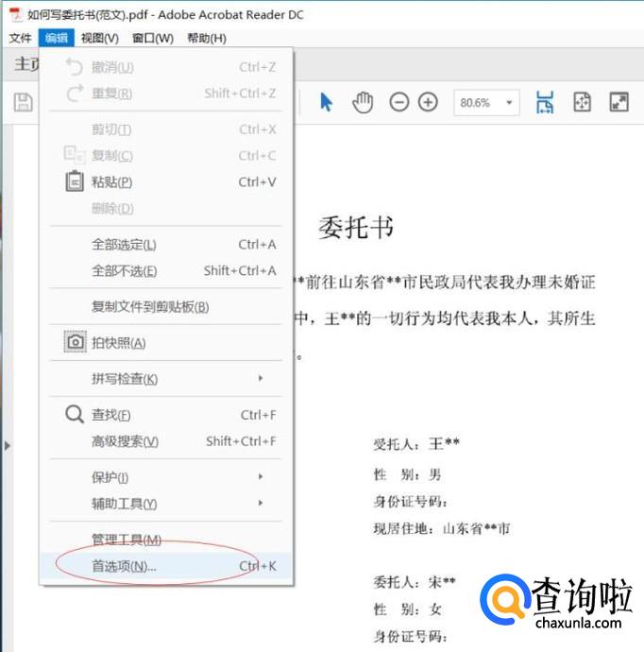The width and height of the screenshot is (644, 652).
Task: Click the snapshot camera icon
Action: click(x=76, y=342)
